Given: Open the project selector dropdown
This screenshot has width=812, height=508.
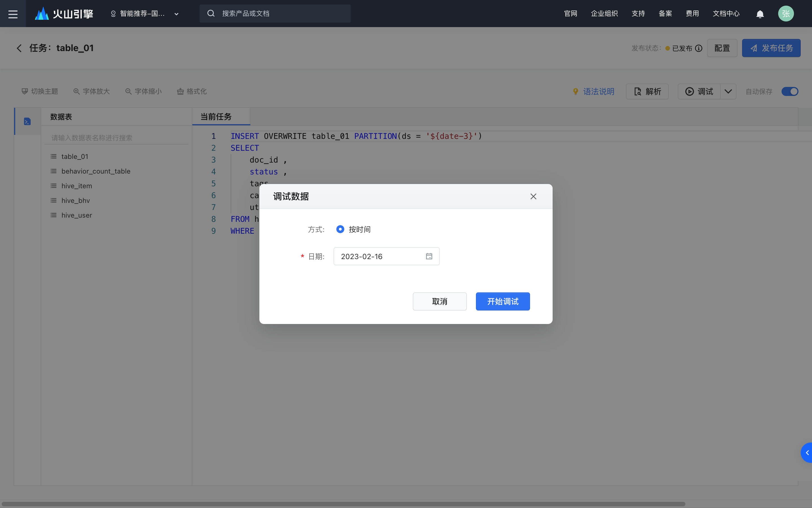Looking at the screenshot, I should [144, 14].
